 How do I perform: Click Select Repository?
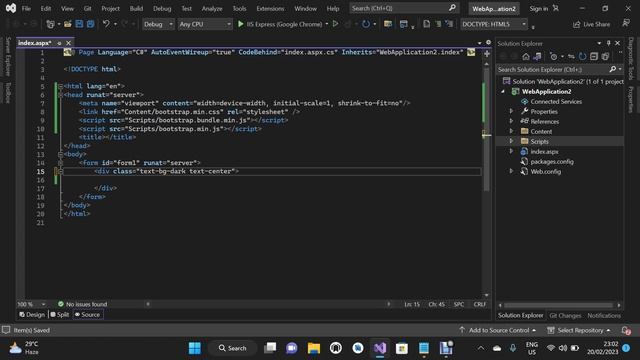(579, 330)
